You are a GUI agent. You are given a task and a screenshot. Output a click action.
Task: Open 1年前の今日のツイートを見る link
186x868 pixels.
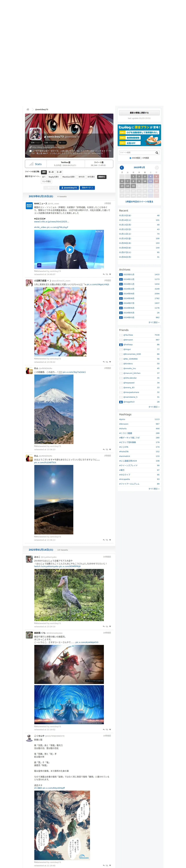(139, 202)
